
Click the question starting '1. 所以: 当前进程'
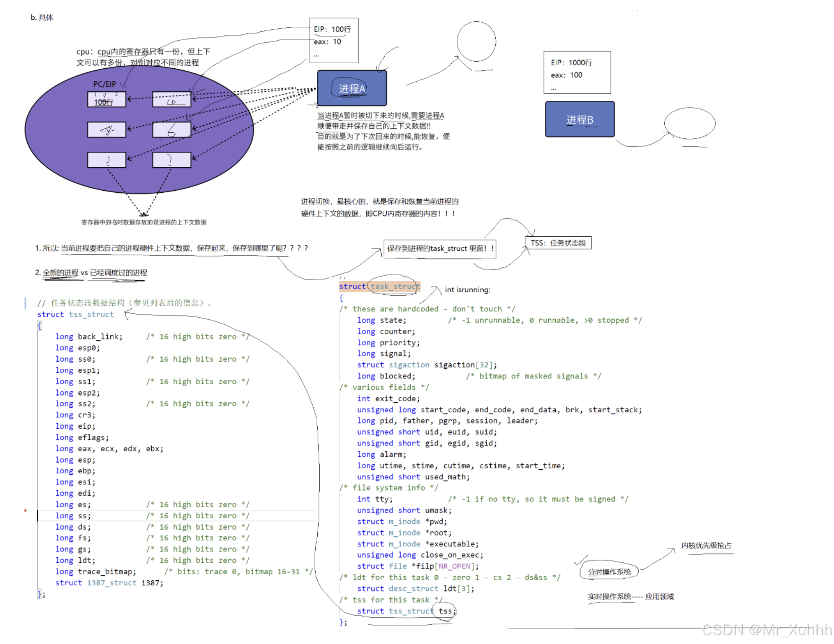coord(171,248)
